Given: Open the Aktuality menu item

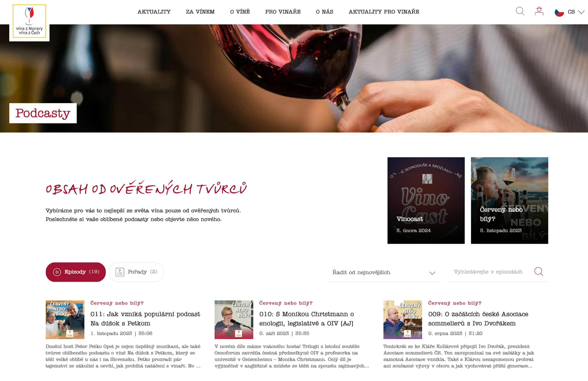Looking at the screenshot, I should coord(154,12).
